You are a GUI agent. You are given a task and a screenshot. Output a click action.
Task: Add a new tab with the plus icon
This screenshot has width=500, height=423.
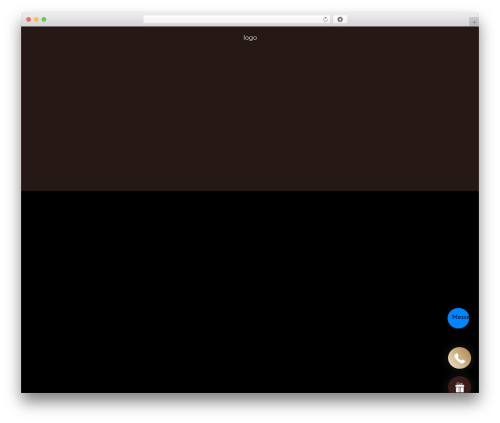(474, 22)
